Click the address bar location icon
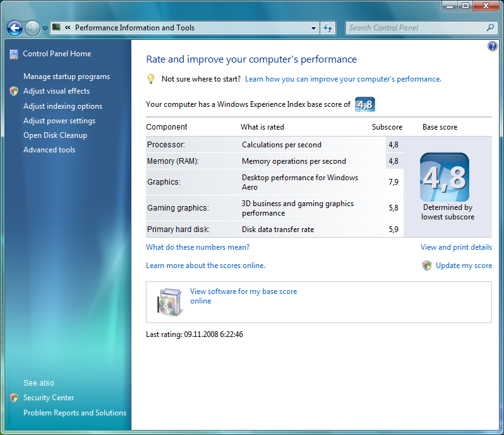The width and height of the screenshot is (504, 435). pyautogui.click(x=57, y=27)
